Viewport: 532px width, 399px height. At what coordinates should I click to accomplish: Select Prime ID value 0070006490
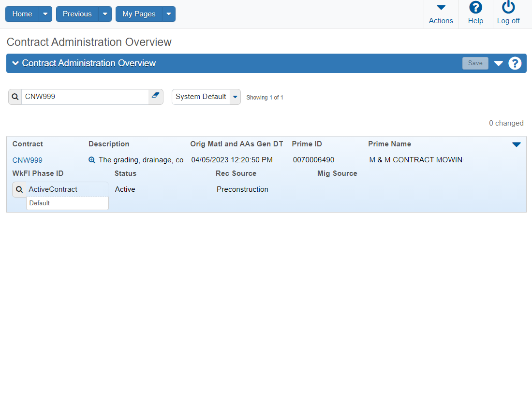313,160
